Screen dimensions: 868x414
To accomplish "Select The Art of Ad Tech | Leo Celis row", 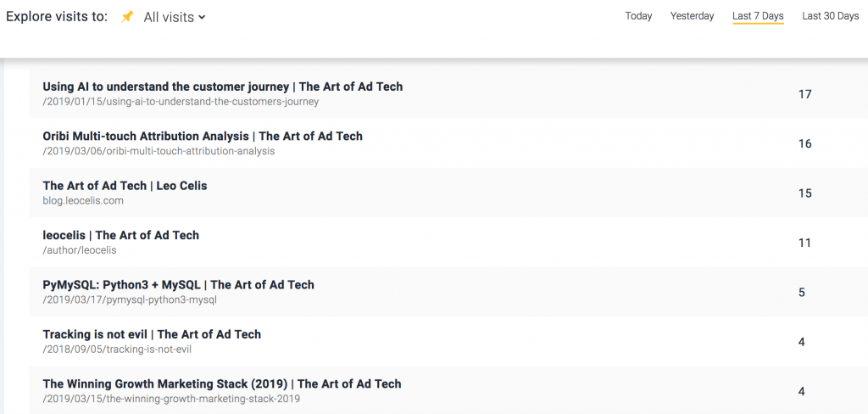I will point(448,193).
